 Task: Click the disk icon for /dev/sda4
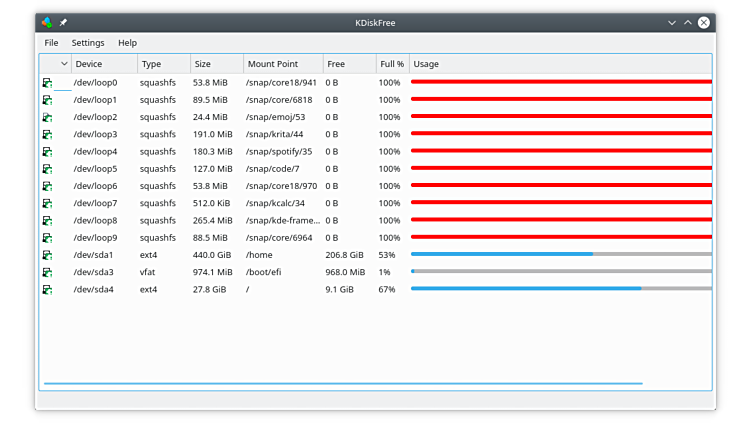[x=47, y=290]
